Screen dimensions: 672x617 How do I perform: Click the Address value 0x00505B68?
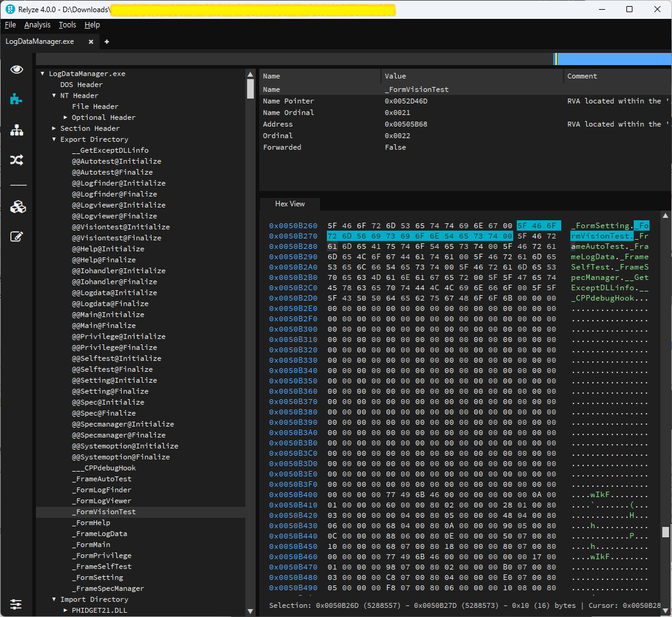(406, 124)
